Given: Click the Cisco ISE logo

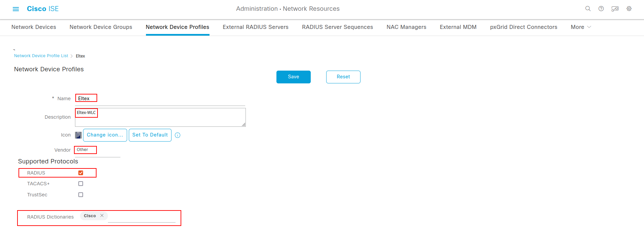Looking at the screenshot, I should [x=43, y=9].
